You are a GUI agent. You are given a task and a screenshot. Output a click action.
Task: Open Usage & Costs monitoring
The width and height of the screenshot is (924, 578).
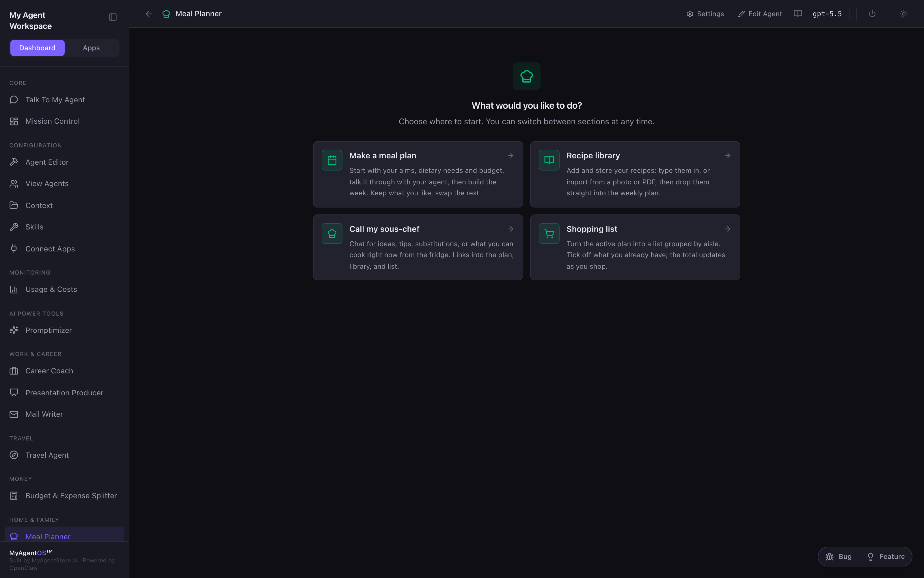64,289
